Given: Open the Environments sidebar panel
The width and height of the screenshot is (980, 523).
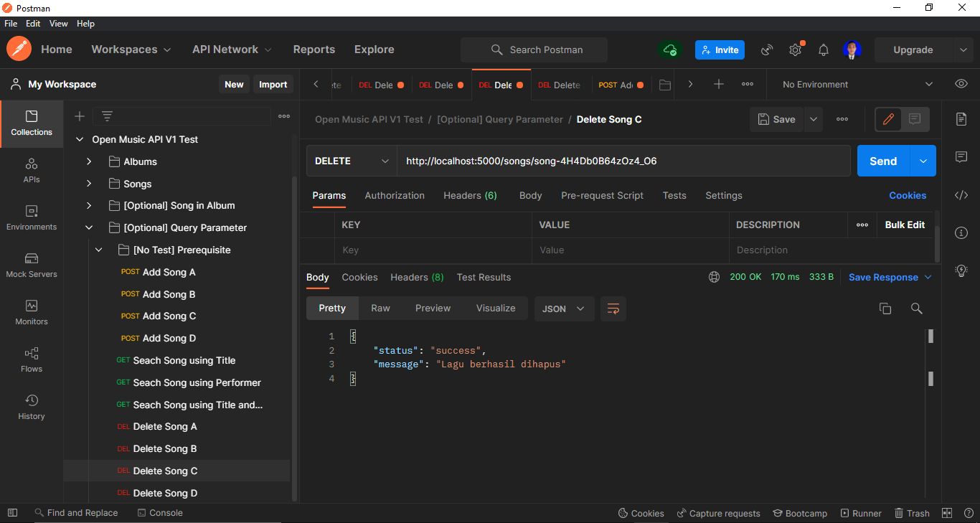Looking at the screenshot, I should [32, 218].
